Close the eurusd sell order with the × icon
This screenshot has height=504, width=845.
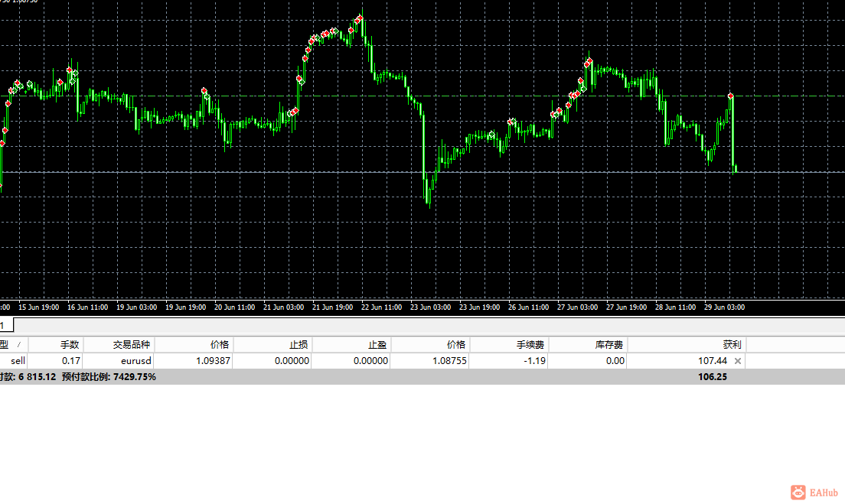pyautogui.click(x=737, y=361)
